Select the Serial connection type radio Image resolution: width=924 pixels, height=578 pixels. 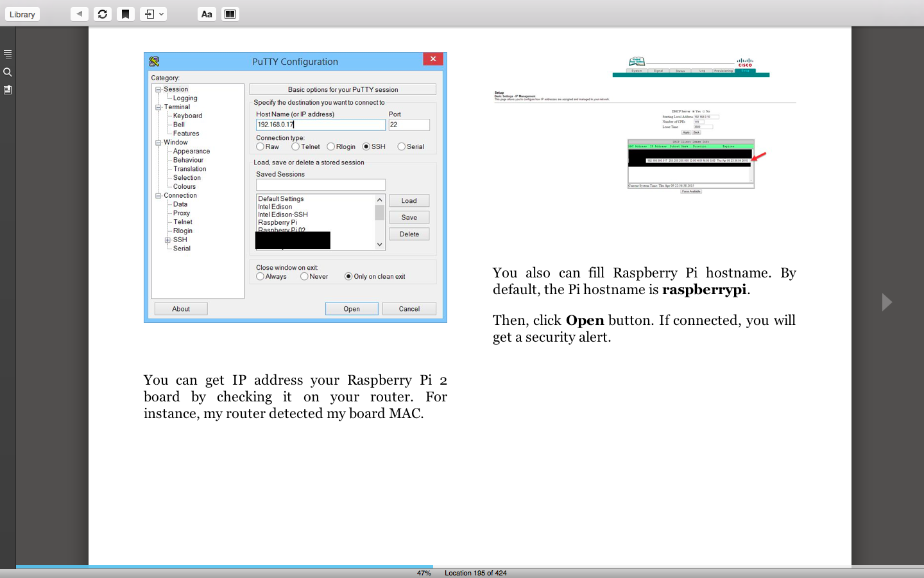(x=402, y=147)
